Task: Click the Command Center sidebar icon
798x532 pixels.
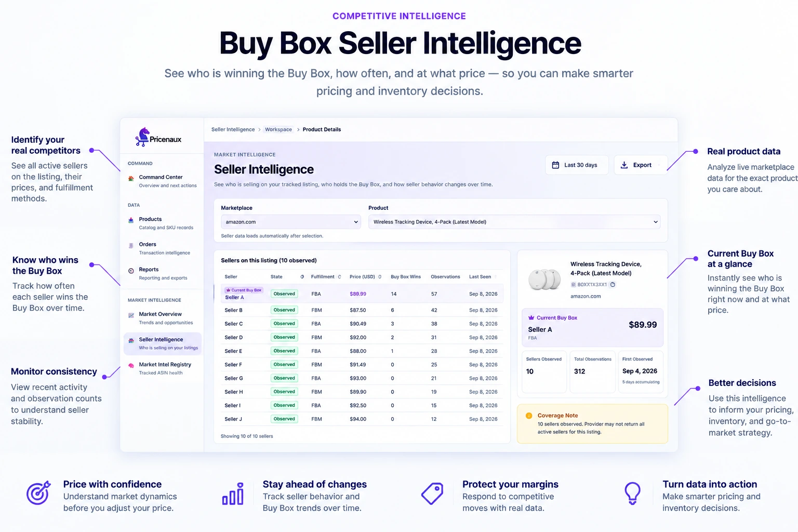Action: [131, 178]
